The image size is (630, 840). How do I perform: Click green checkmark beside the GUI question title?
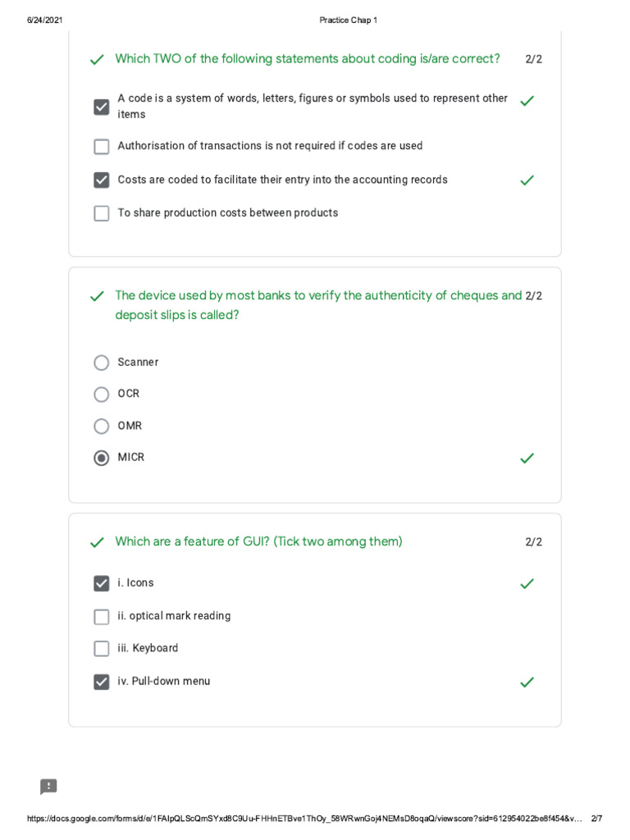click(x=97, y=543)
